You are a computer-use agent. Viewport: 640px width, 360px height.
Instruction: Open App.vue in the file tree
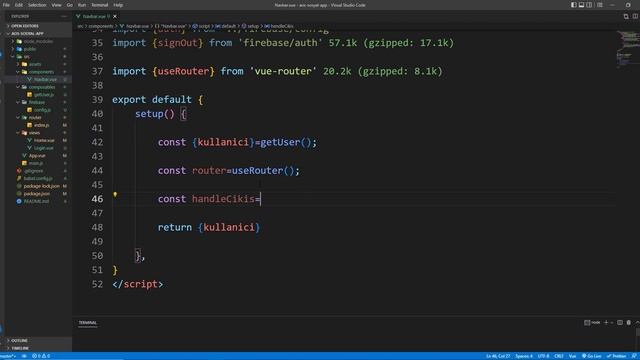[x=38, y=156]
